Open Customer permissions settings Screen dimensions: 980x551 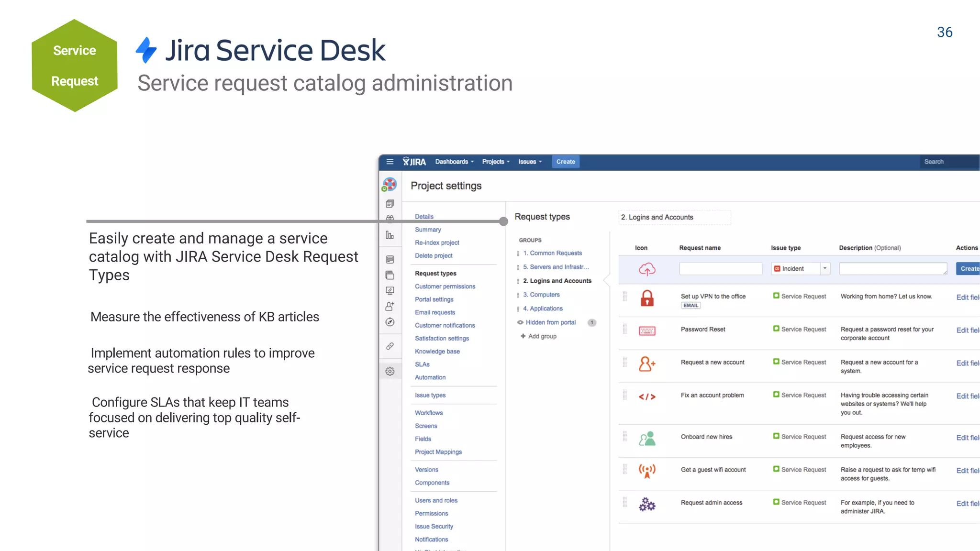click(x=445, y=287)
